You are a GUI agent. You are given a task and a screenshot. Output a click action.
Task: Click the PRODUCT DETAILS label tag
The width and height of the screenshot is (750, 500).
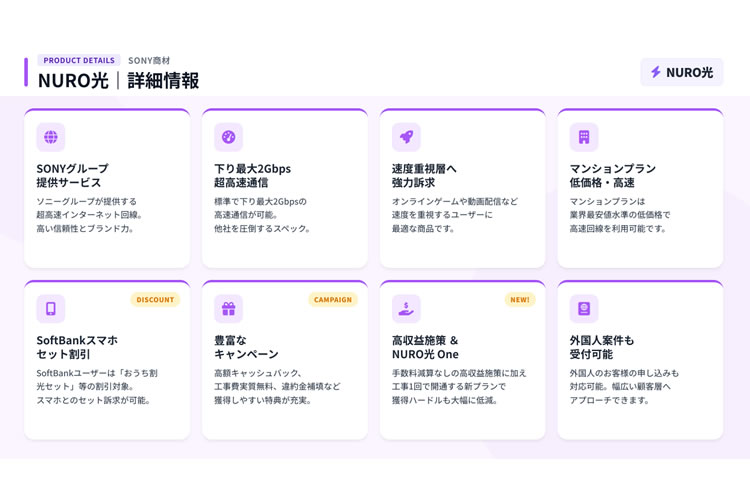click(79, 60)
